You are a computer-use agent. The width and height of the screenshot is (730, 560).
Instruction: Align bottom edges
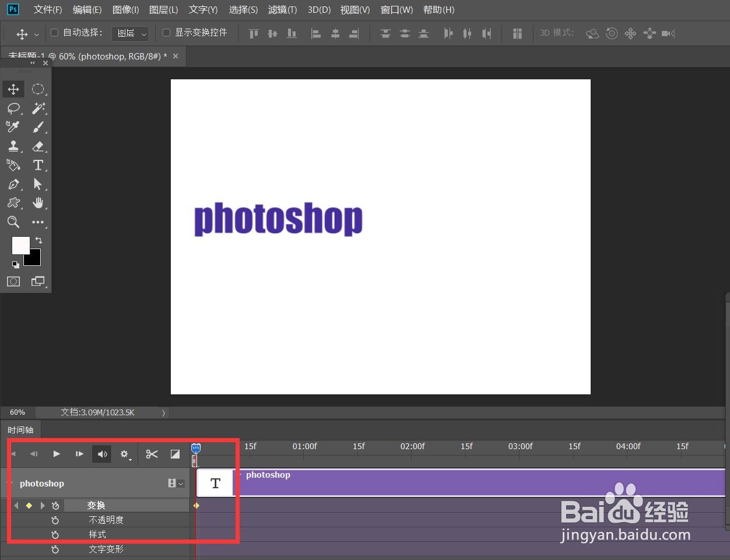click(x=292, y=34)
